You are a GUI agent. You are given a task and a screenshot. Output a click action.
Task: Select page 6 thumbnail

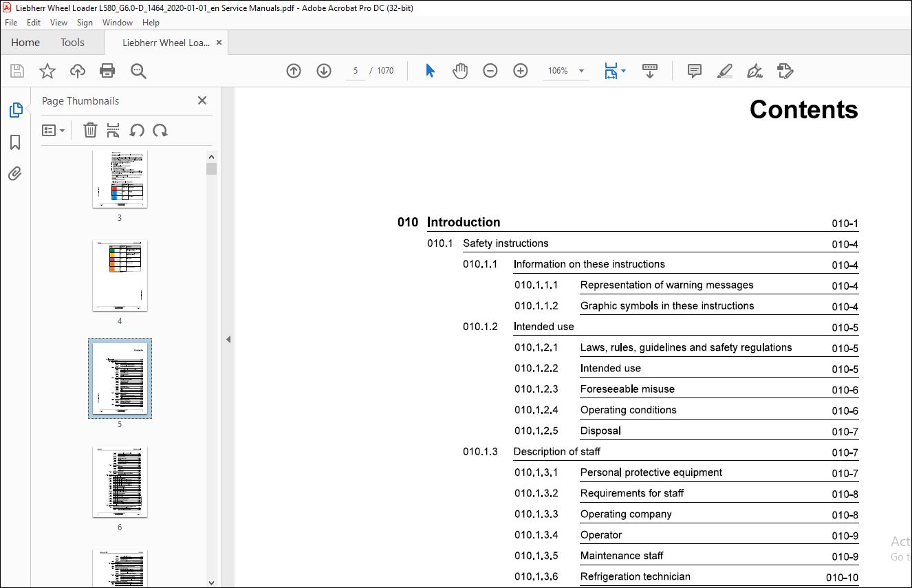[120, 482]
